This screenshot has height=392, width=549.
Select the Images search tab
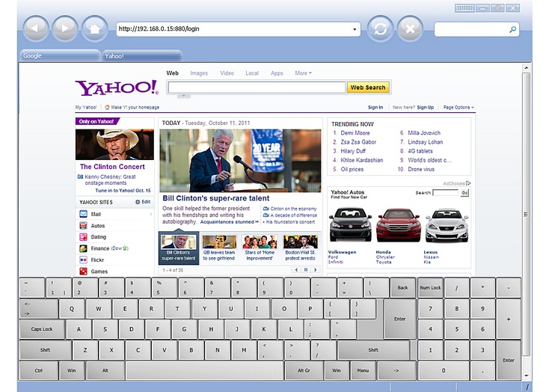(199, 73)
